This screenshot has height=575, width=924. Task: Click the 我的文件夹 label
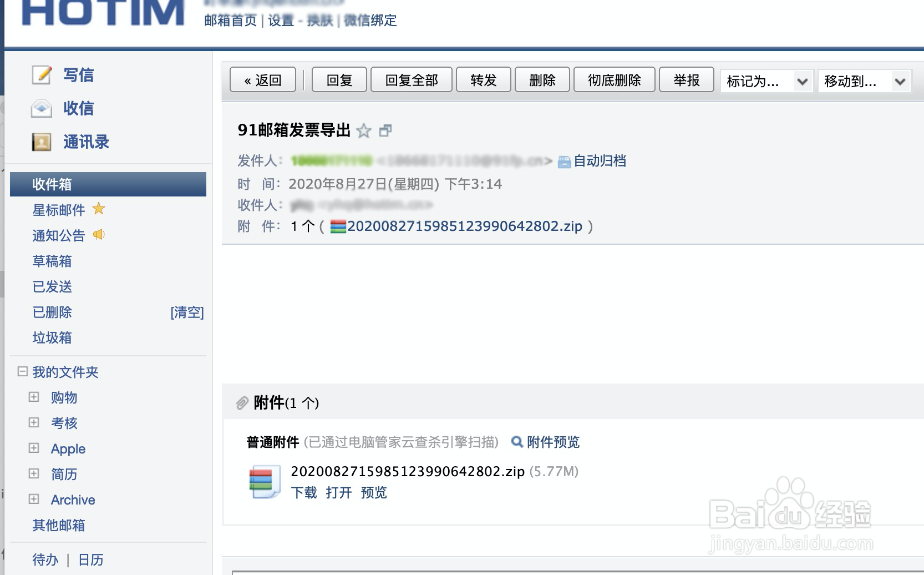[x=65, y=372]
